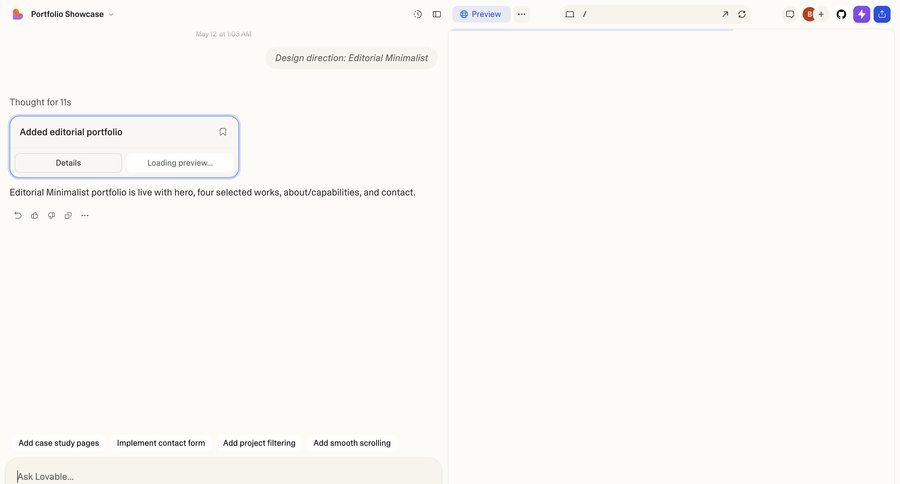This screenshot has width=900, height=484.
Task: Choose the Add smooth scrolling suggestion
Action: [x=352, y=443]
